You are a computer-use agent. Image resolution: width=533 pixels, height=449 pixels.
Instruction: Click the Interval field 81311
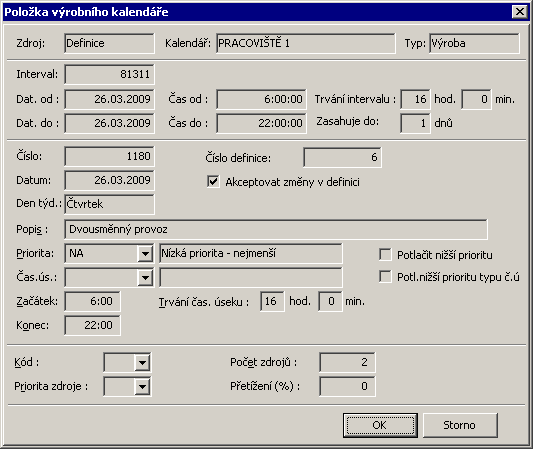coord(109,74)
